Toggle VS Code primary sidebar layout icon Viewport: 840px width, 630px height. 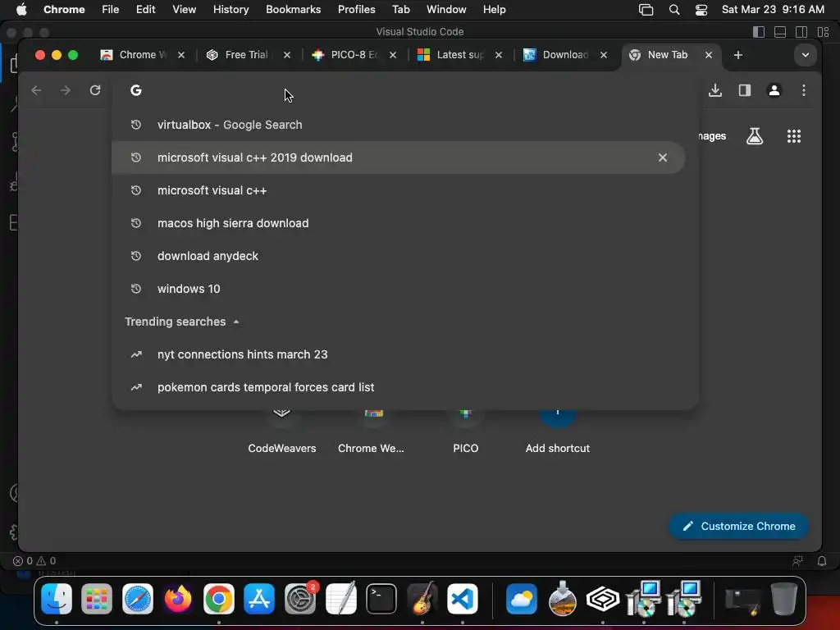[x=759, y=32]
